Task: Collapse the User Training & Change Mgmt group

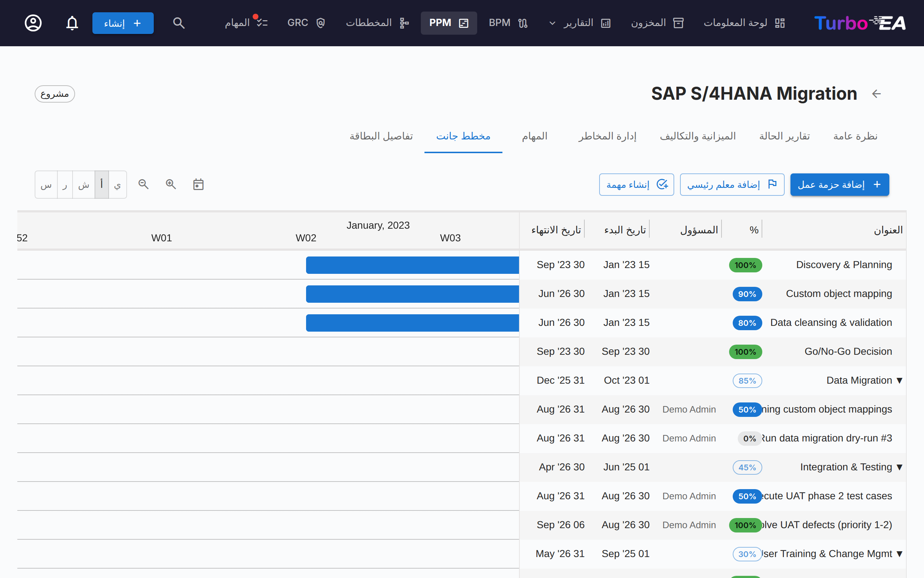Action: point(899,554)
